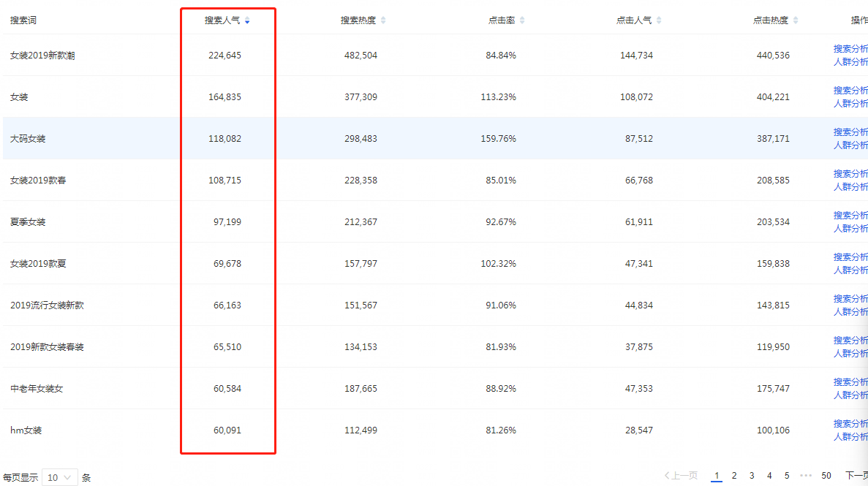Select keyword hm女装

26,430
